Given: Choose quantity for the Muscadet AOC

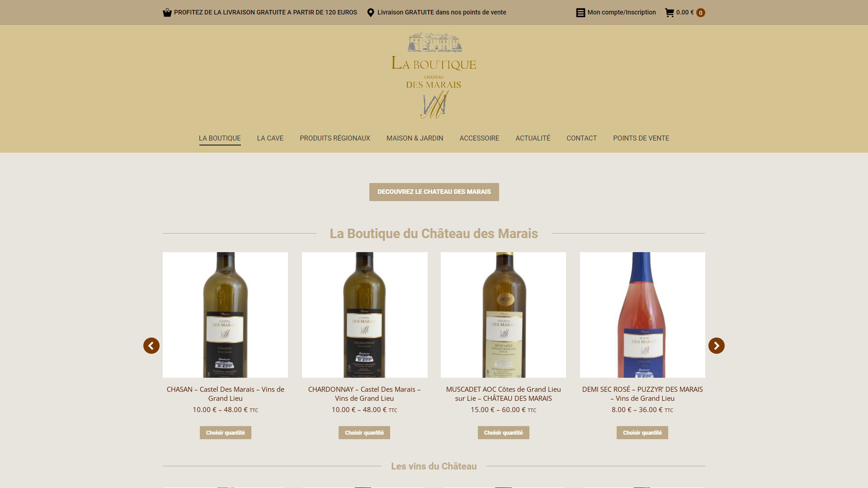Looking at the screenshot, I should tap(504, 433).
